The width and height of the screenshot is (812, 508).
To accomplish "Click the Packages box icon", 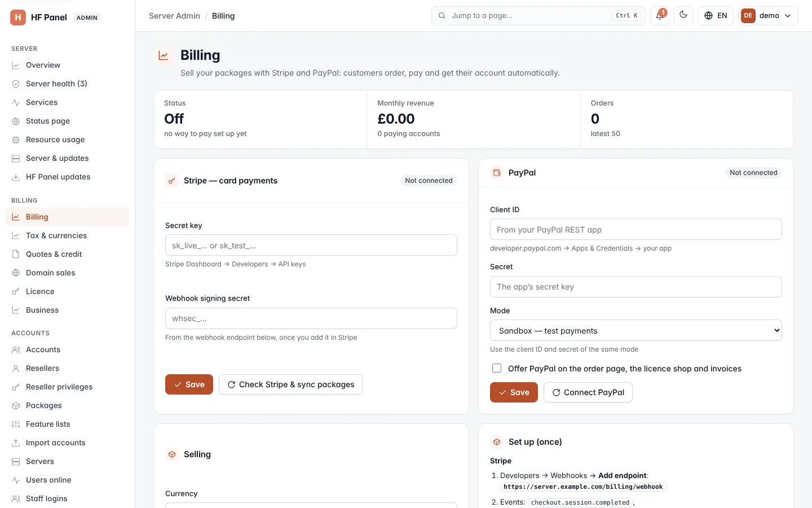I will click(16, 406).
